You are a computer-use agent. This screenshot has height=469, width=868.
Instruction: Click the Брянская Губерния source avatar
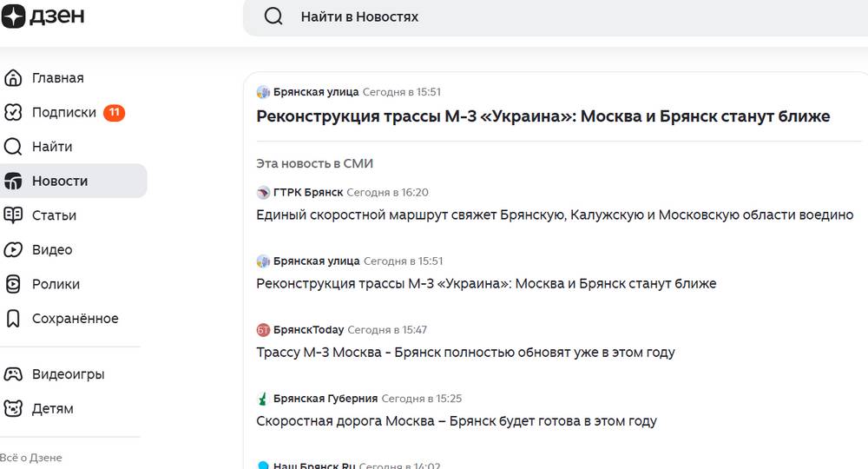(263, 399)
